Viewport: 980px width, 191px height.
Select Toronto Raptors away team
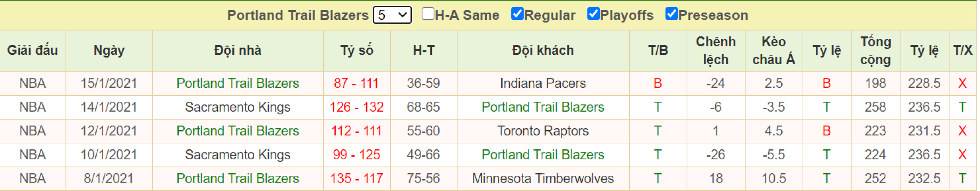coord(543,131)
